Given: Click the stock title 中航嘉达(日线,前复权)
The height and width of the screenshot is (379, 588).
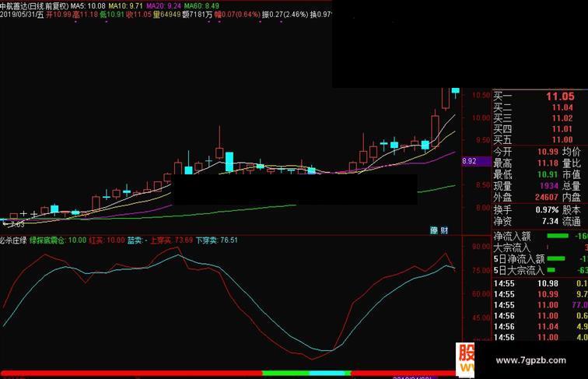Looking at the screenshot, I should pos(34,6).
